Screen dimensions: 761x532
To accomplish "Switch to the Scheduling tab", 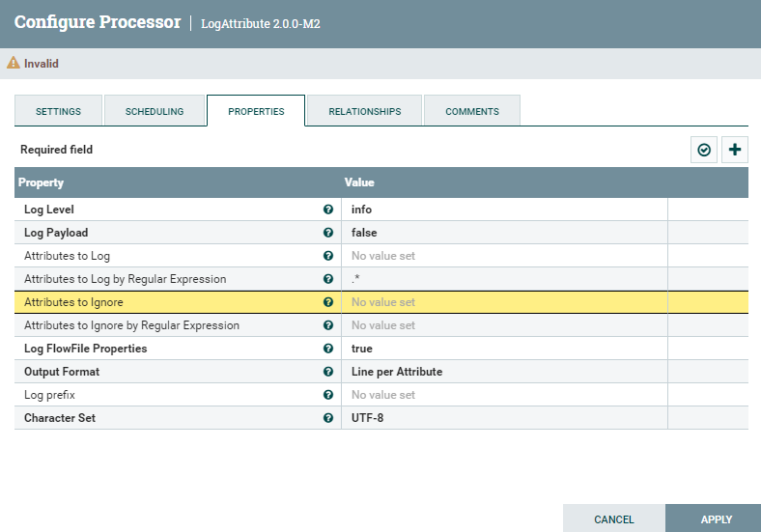I will coord(155,111).
